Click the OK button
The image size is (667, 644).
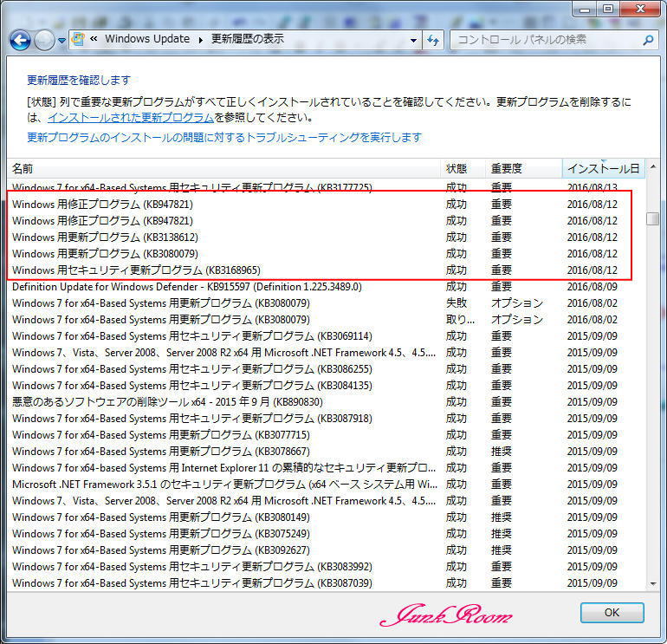click(x=612, y=613)
